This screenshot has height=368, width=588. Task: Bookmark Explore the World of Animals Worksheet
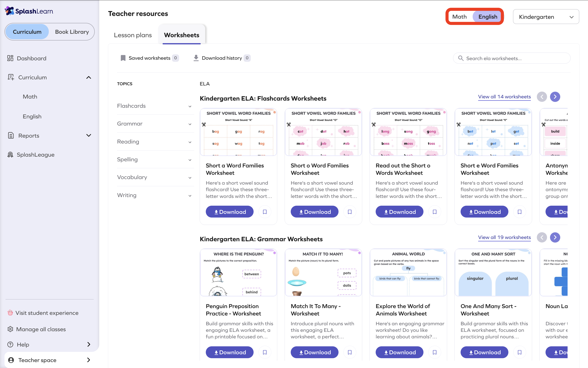435,352
